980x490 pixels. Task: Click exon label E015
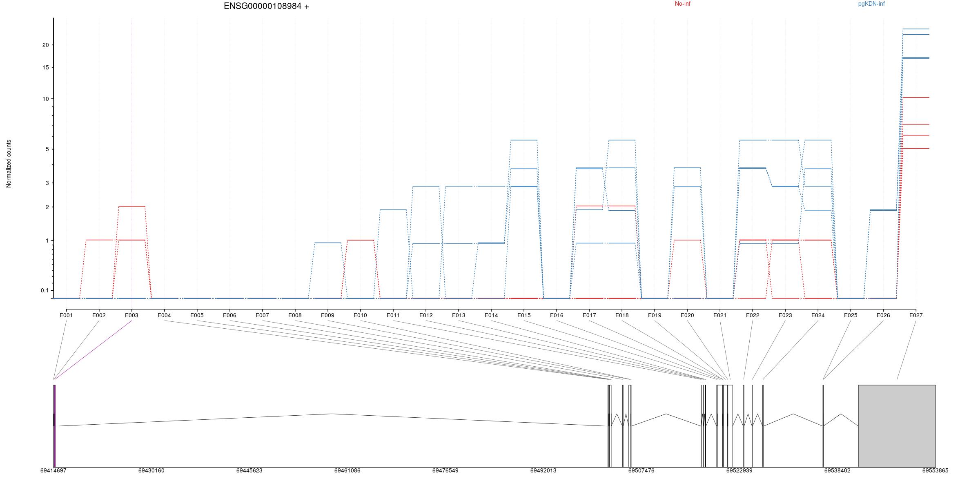(524, 315)
